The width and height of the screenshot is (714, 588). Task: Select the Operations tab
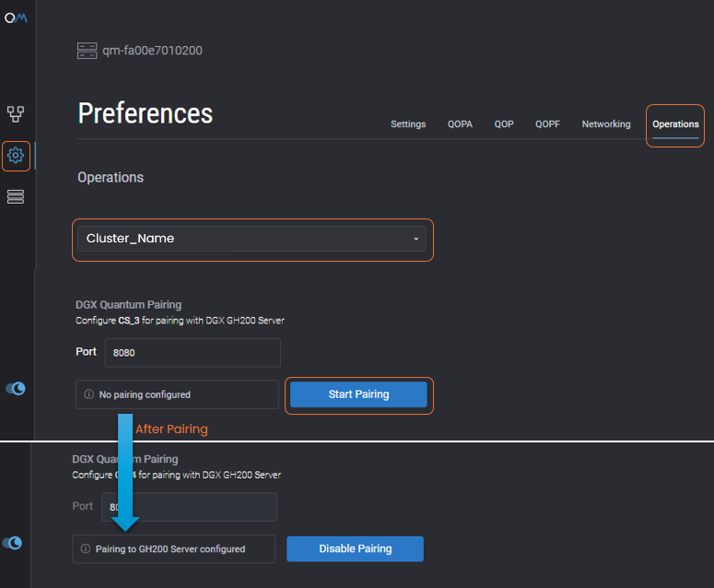pos(675,123)
